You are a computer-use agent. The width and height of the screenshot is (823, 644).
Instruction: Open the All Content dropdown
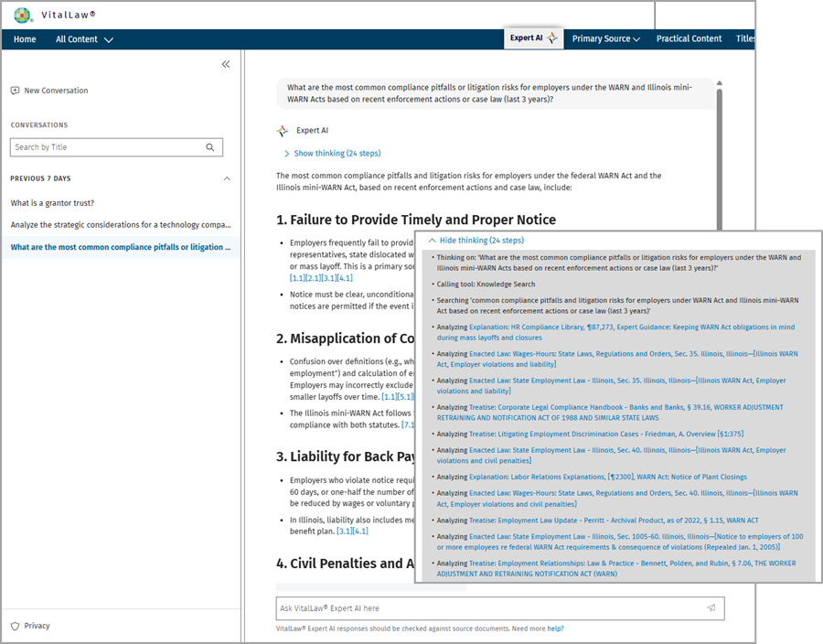click(84, 39)
